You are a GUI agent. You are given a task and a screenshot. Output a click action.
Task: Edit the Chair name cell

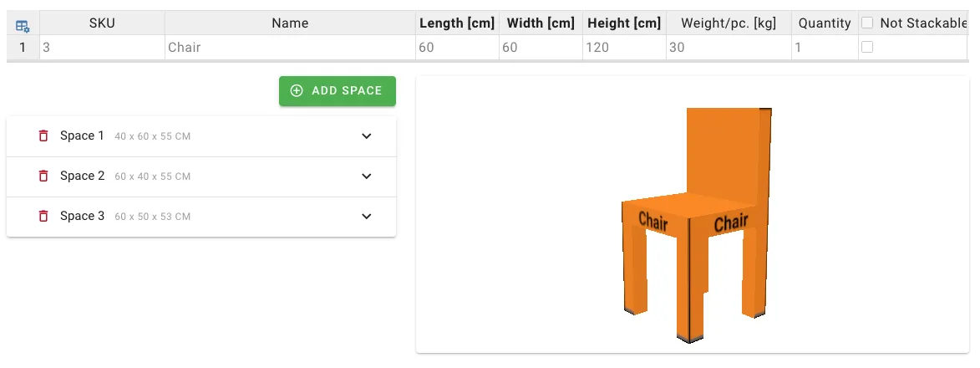click(290, 48)
